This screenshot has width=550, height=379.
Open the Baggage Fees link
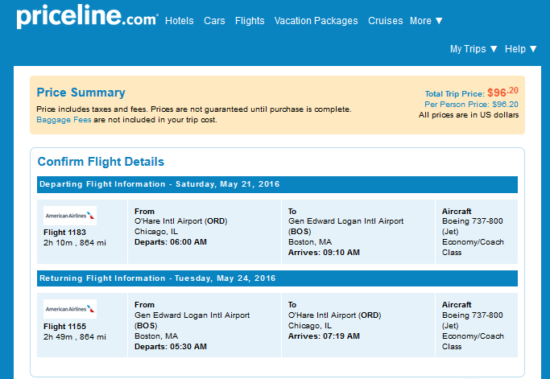(64, 120)
